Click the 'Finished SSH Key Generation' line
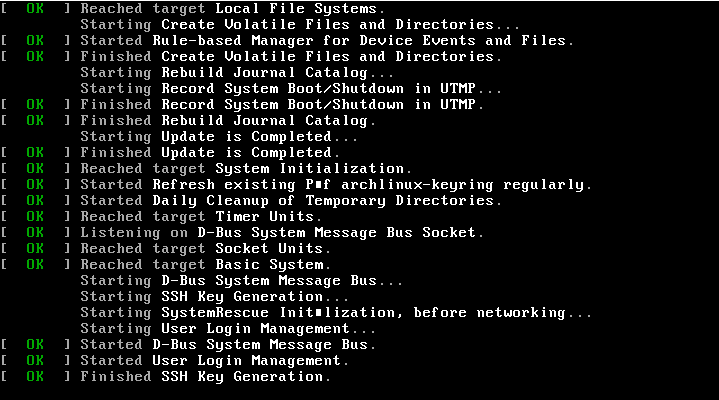 coord(205,377)
